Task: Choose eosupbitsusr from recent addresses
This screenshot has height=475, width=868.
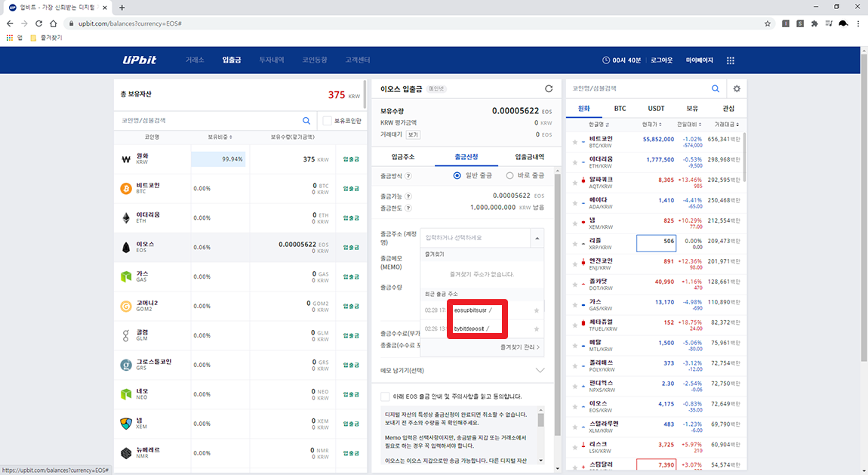Action: point(470,310)
